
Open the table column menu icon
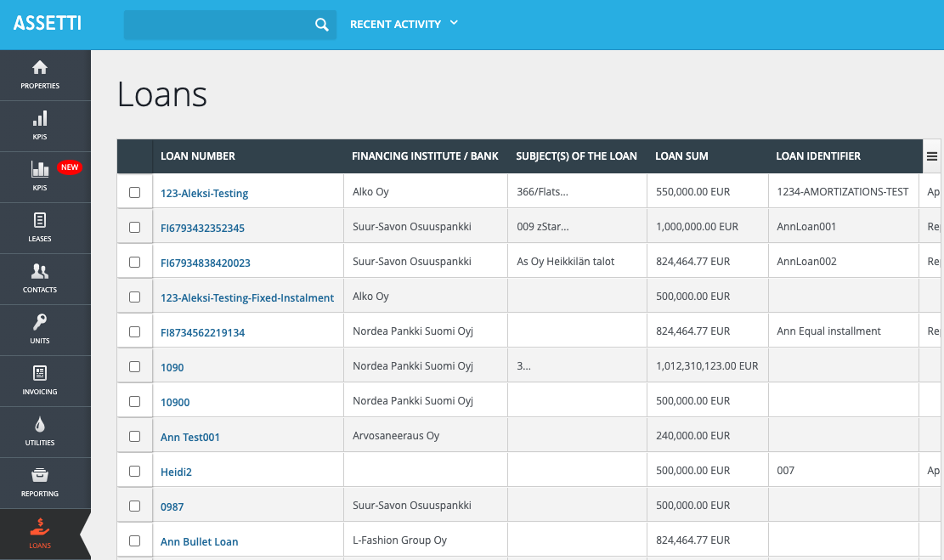[x=931, y=156]
